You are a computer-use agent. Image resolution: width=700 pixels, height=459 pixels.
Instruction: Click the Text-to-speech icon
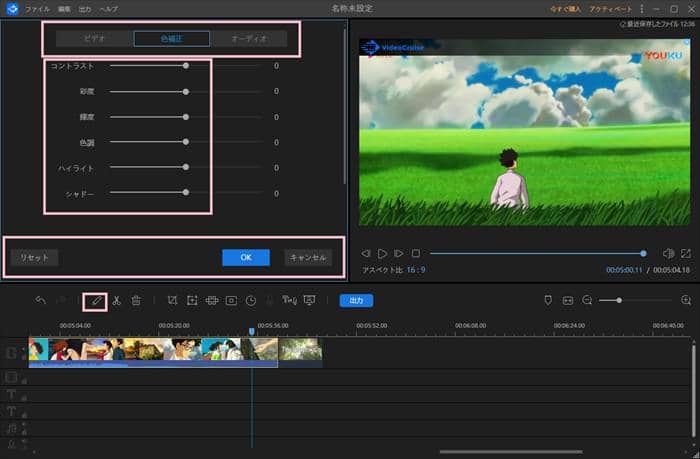(289, 300)
